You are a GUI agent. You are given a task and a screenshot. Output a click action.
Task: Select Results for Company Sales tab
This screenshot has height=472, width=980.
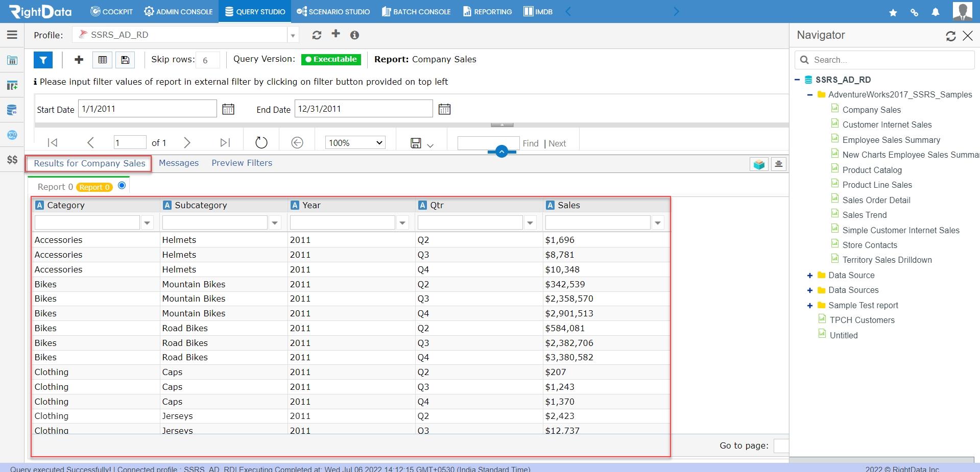tap(89, 164)
